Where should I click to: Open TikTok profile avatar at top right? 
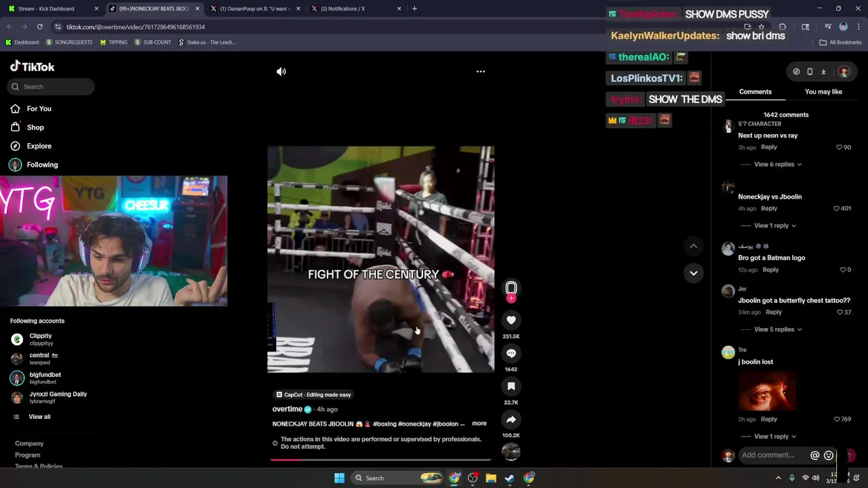point(844,71)
